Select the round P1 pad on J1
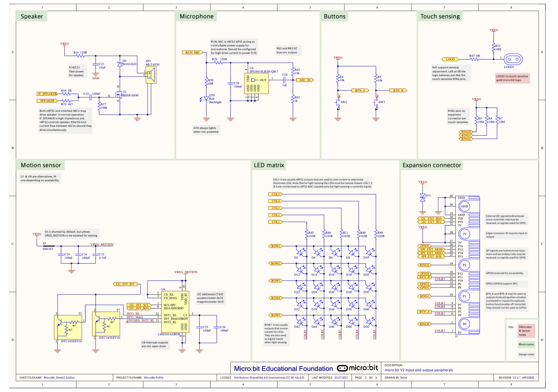The image size is (558, 392). (464, 296)
